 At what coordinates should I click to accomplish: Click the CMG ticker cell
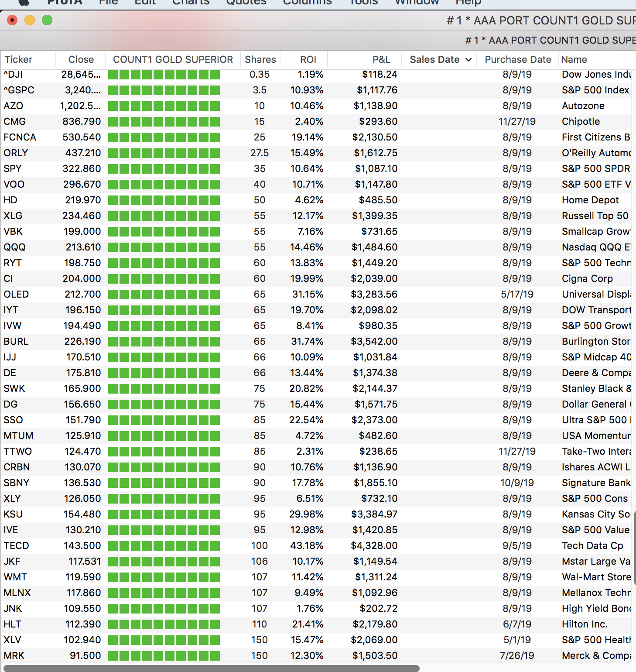tap(15, 121)
